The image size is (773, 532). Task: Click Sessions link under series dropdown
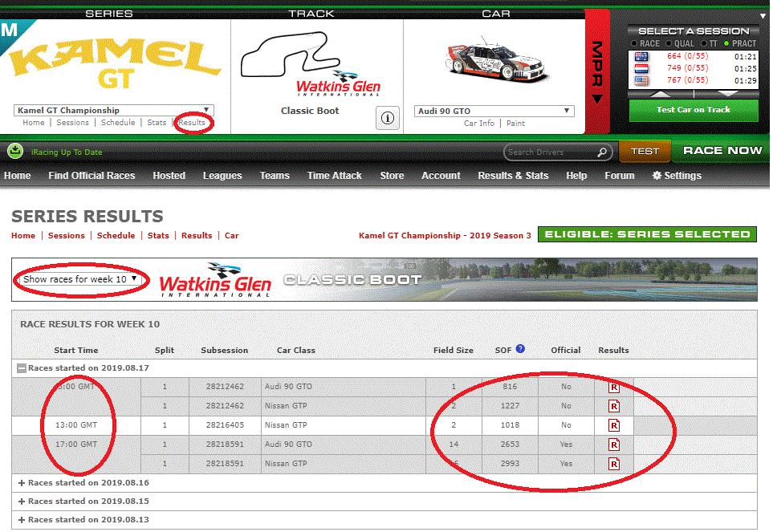(72, 123)
